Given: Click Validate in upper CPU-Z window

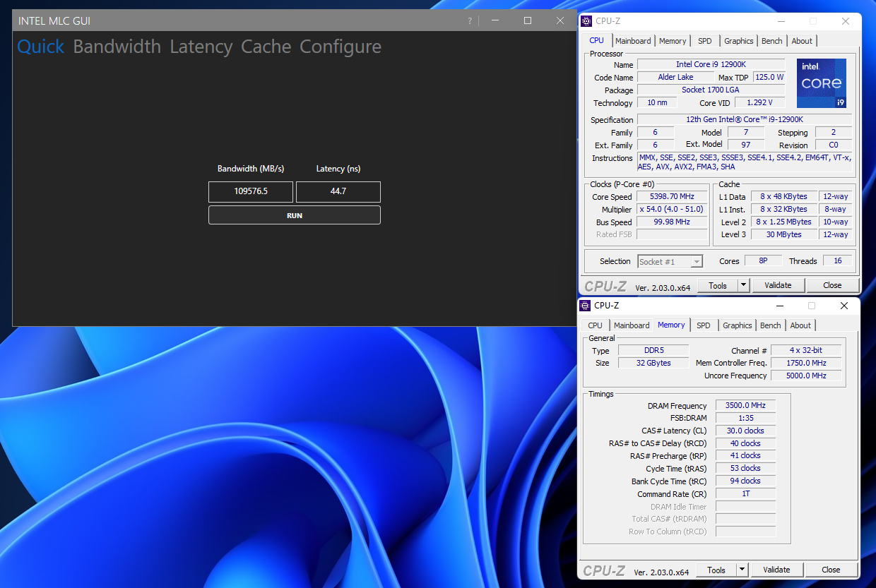Looking at the screenshot, I should tap(778, 286).
